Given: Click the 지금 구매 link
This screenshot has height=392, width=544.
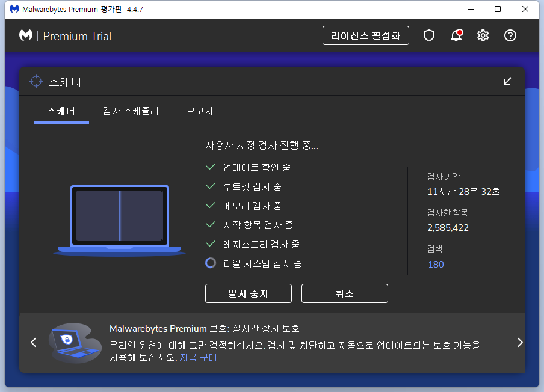Looking at the screenshot, I should [198, 357].
